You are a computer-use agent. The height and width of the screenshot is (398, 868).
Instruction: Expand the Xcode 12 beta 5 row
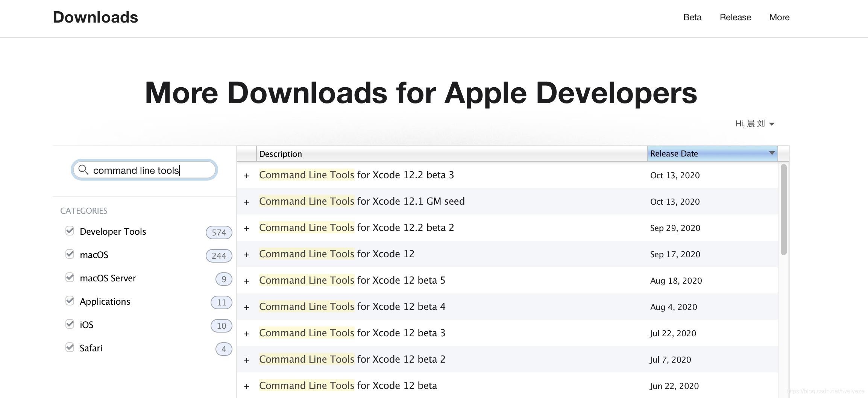247,281
